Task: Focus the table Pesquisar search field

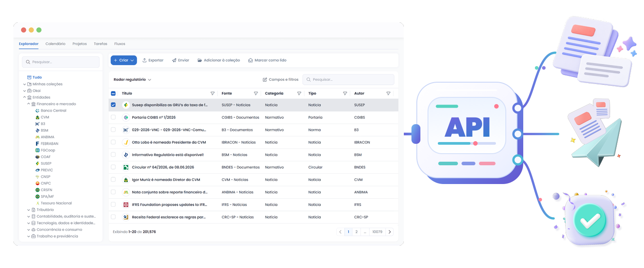Action: point(348,80)
